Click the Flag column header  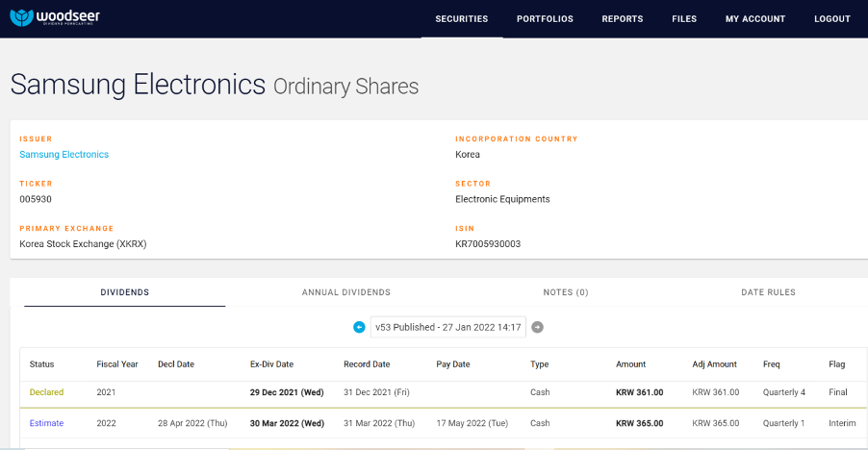click(837, 364)
